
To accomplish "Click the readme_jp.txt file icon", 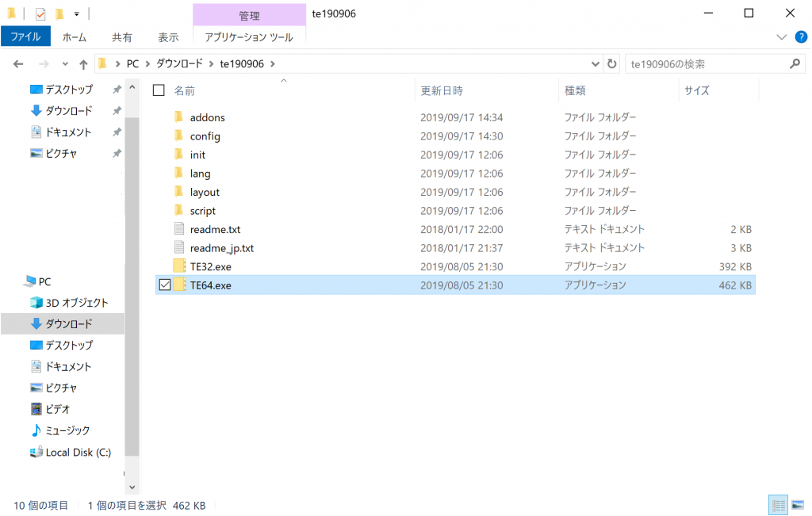I will pos(179,247).
